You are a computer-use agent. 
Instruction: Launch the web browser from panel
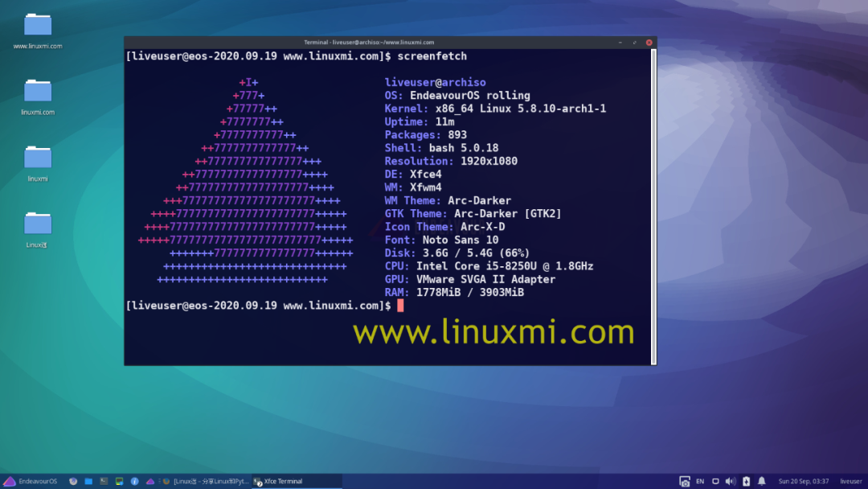click(x=73, y=481)
